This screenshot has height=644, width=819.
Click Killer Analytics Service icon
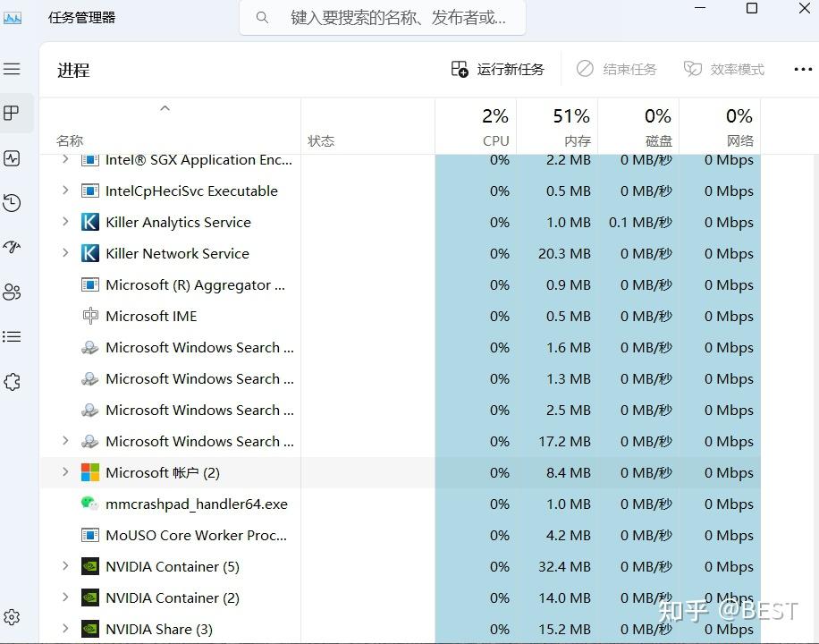[89, 222]
